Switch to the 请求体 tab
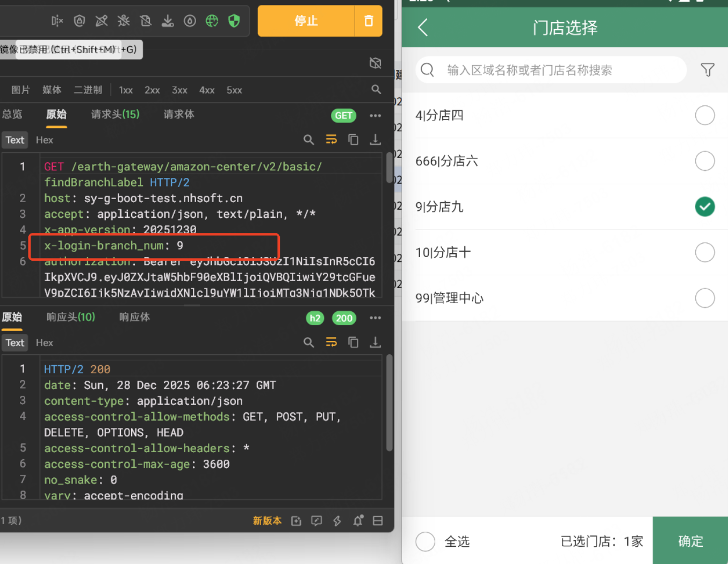Viewport: 728px width, 564px height. pyautogui.click(x=179, y=114)
